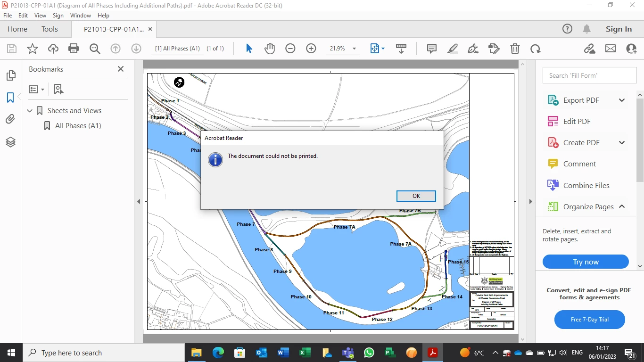644x362 pixels.
Task: Expand the Export PDF options
Action: pyautogui.click(x=622, y=100)
